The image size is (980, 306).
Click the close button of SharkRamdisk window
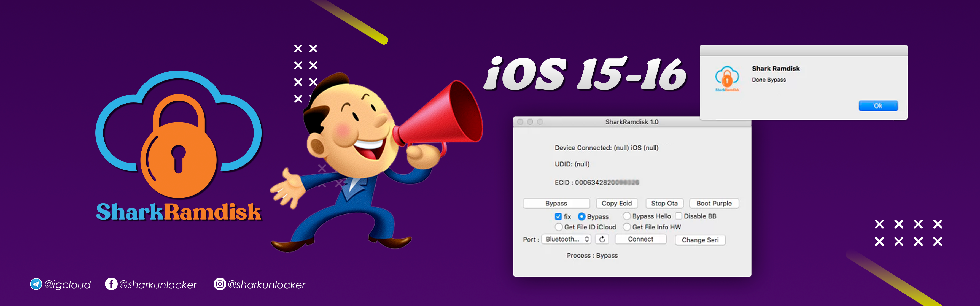(x=520, y=122)
